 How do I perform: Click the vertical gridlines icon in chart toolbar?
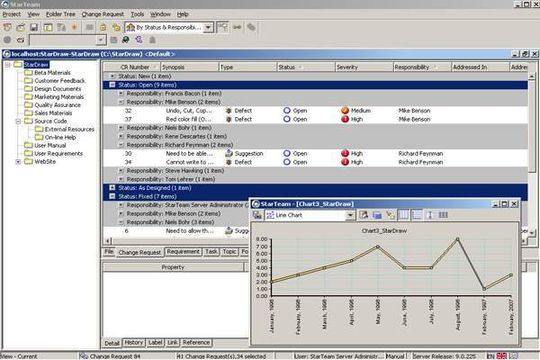[403, 215]
